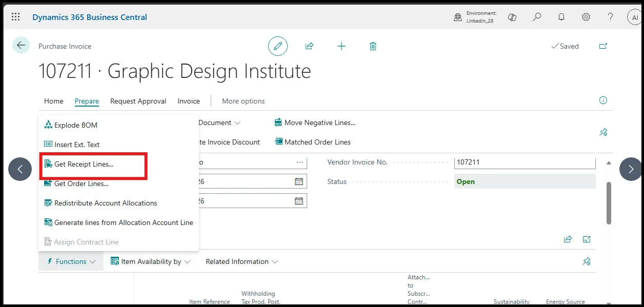Open the settings gear

click(586, 17)
